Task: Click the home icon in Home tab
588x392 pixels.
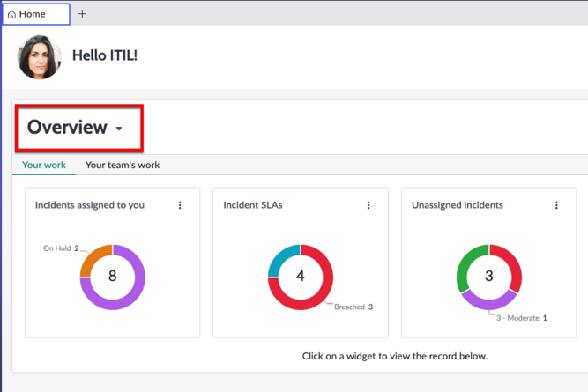Action: pyautogui.click(x=11, y=14)
